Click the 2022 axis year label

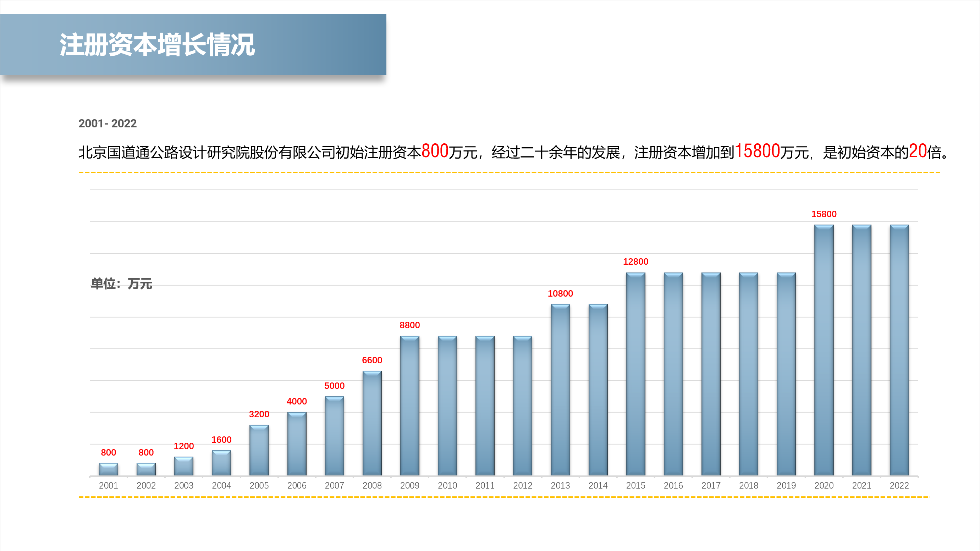pyautogui.click(x=899, y=485)
